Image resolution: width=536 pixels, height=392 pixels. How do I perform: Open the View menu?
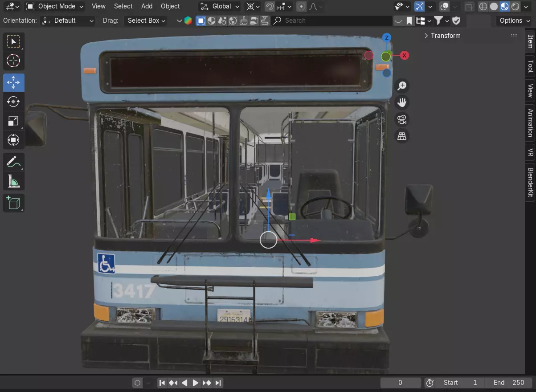click(x=98, y=7)
